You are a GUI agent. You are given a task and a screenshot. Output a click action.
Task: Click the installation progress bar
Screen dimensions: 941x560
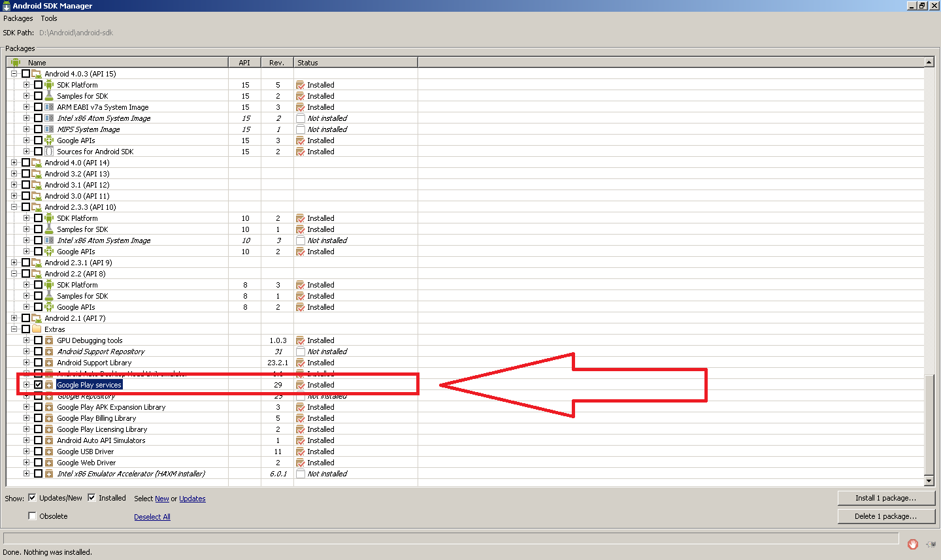tap(451, 538)
